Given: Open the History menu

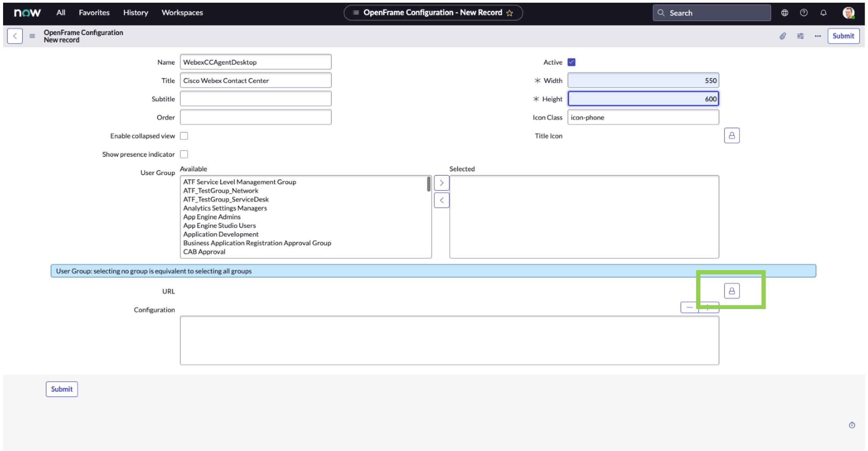Looking at the screenshot, I should pos(135,13).
